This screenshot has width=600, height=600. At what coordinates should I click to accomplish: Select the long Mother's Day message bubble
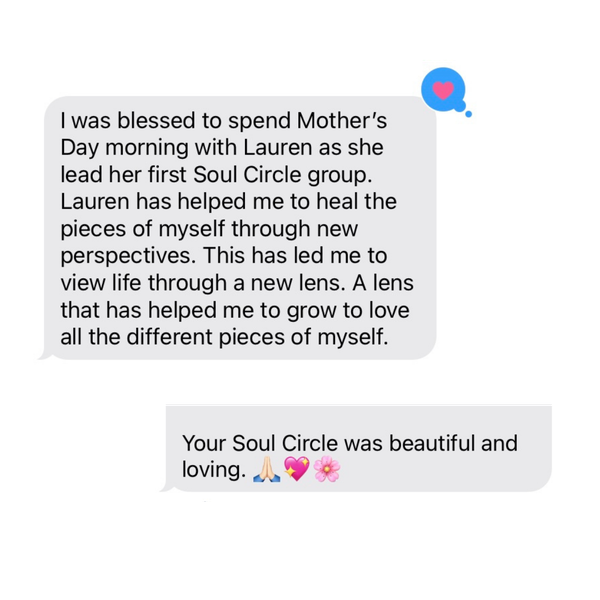click(240, 228)
